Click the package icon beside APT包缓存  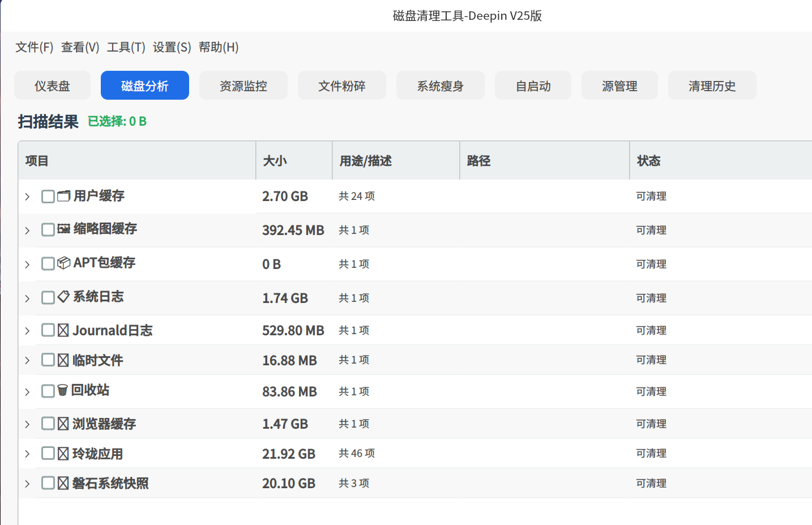(63, 263)
